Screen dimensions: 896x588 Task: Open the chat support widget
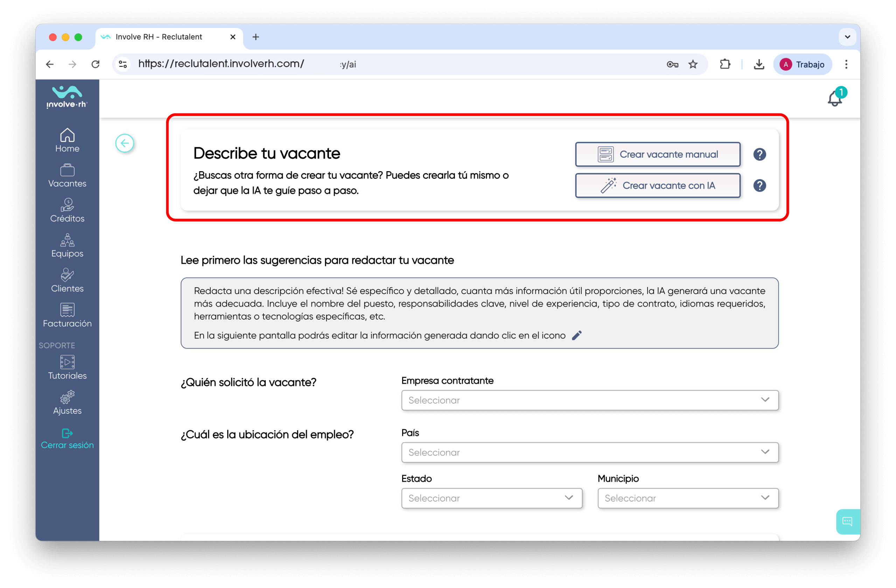click(847, 521)
